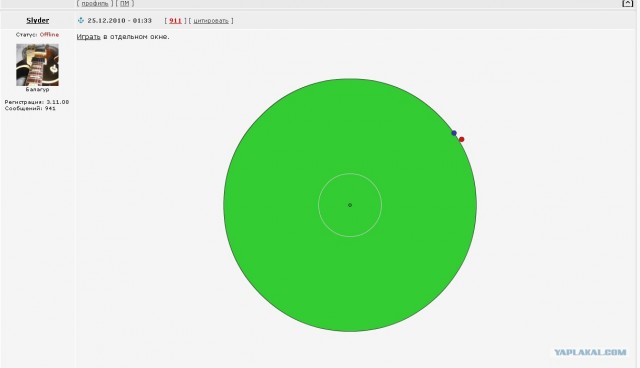Screen dimensions: 640x368
Task: Click the Балагур rank label under the avatar
Action: tap(37, 89)
